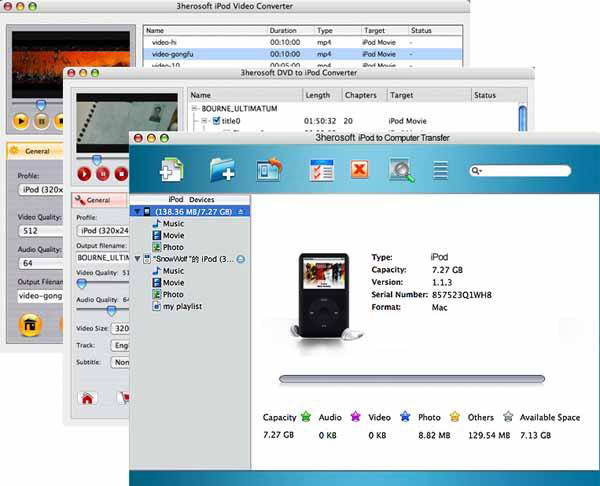Click the green Audio star legend
The height and width of the screenshot is (486, 600).
pos(306,416)
